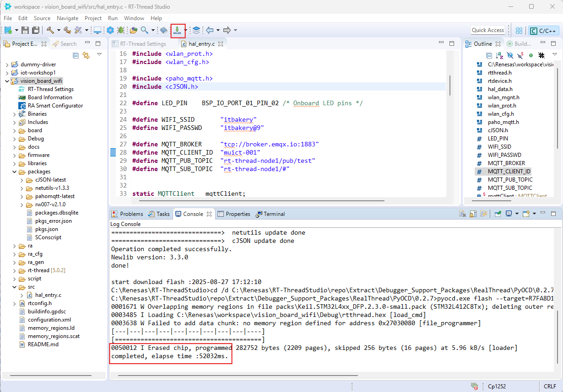The image size is (563, 392).
Task: Click the Save All icon
Action: click(35, 30)
